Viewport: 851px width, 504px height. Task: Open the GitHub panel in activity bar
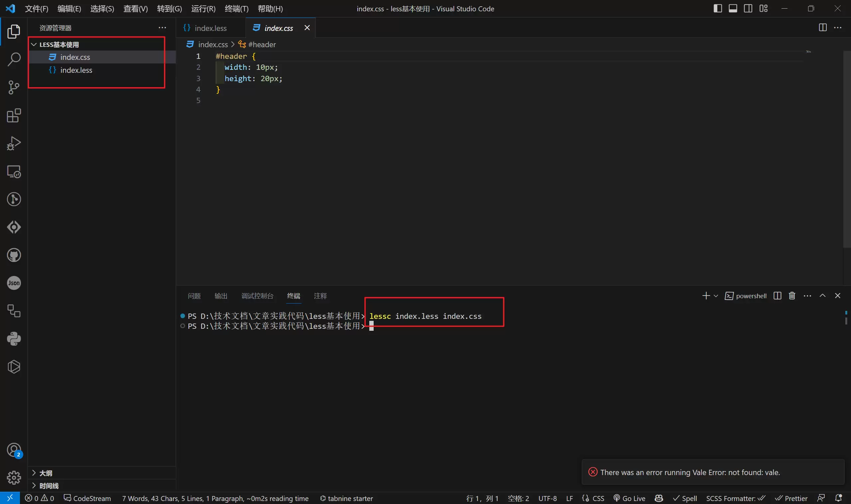14,255
